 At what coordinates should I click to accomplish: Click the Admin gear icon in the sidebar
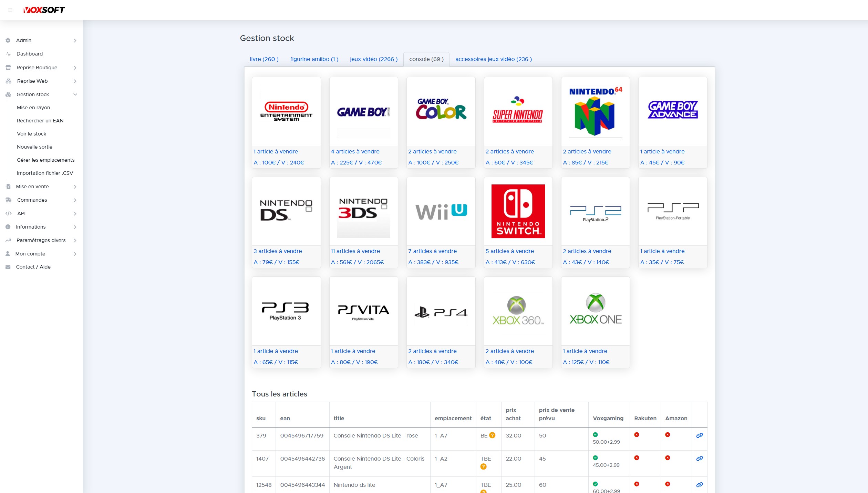[x=8, y=40]
